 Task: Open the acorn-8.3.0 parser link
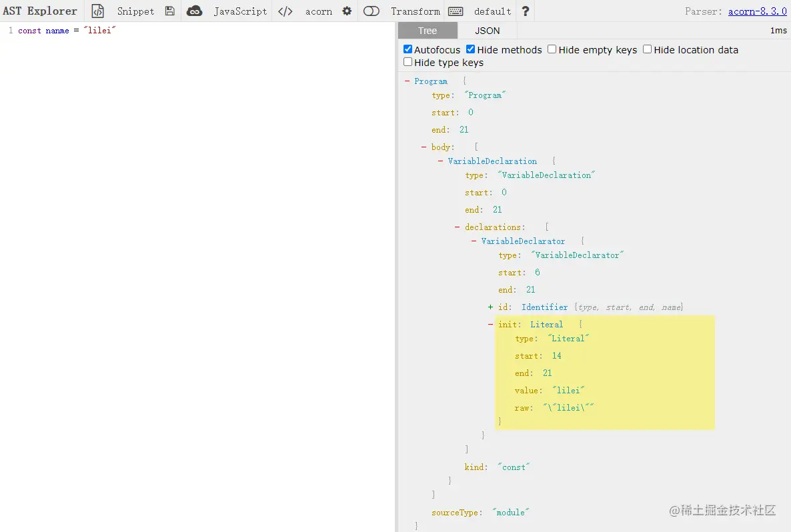(x=758, y=11)
